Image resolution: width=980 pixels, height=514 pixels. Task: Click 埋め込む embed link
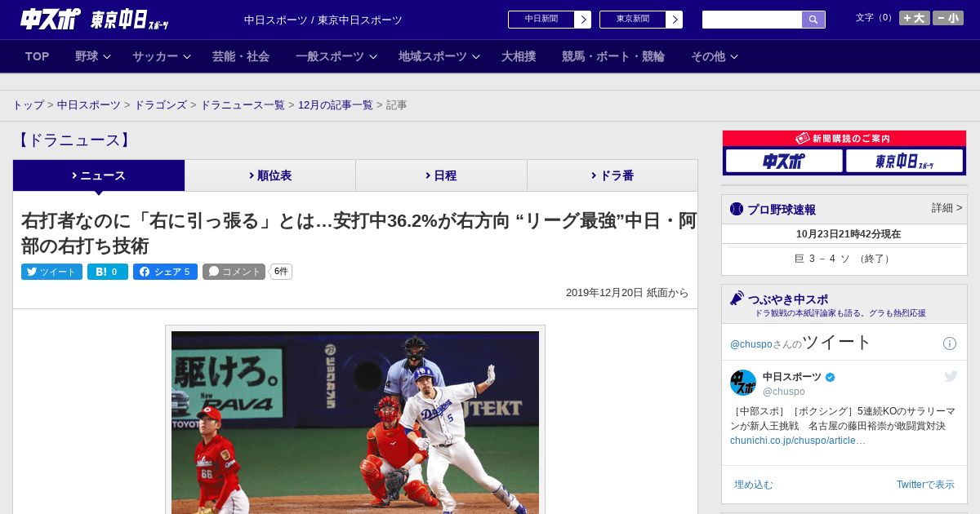click(753, 485)
